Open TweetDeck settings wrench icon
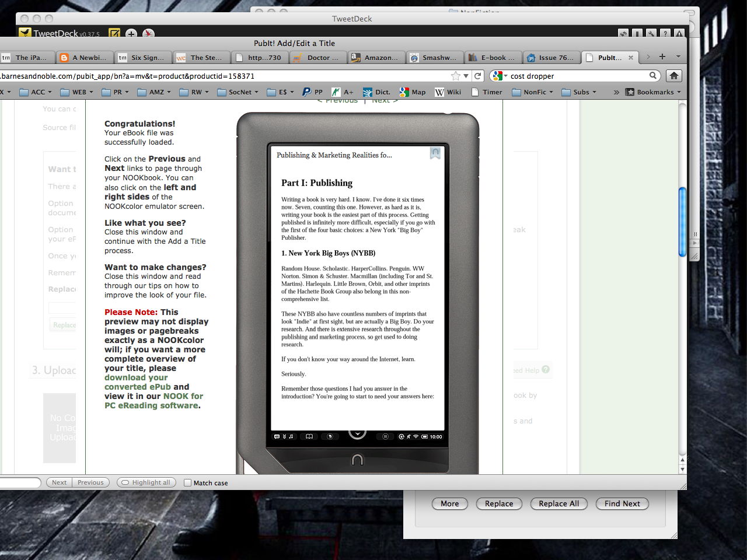 (651, 34)
